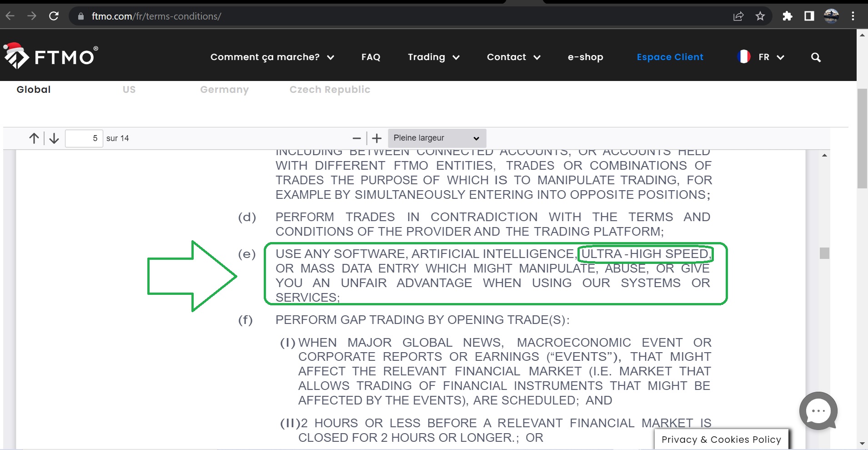Open the site search magnifier icon
Viewport: 868px width, 450px height.
816,57
